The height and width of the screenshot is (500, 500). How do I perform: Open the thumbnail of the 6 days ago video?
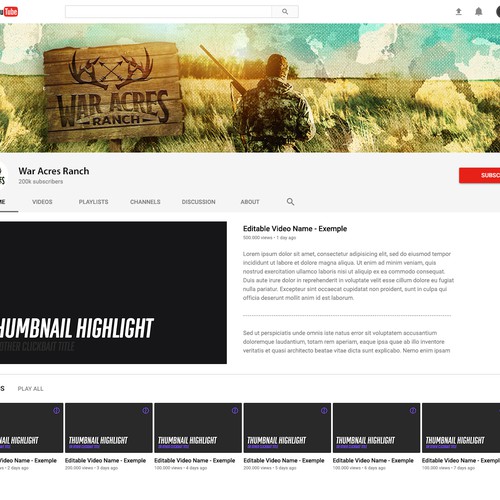pyautogui.click(x=376, y=428)
